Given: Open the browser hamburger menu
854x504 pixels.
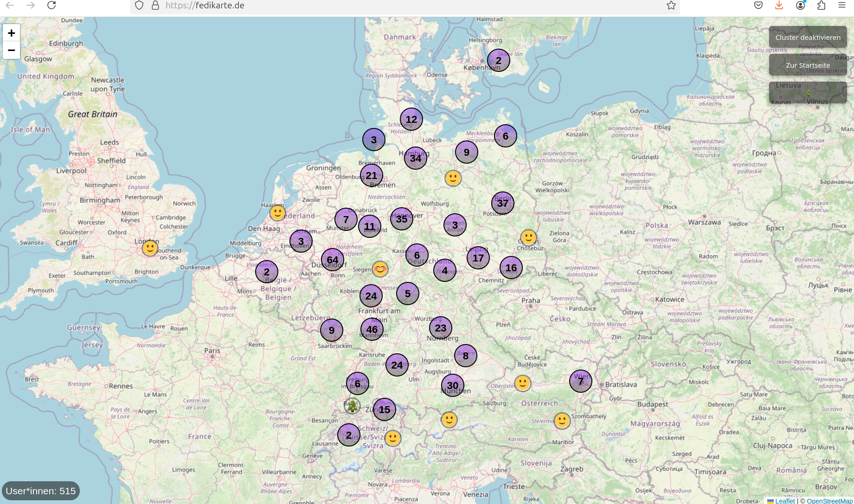Looking at the screenshot, I should [x=842, y=5].
